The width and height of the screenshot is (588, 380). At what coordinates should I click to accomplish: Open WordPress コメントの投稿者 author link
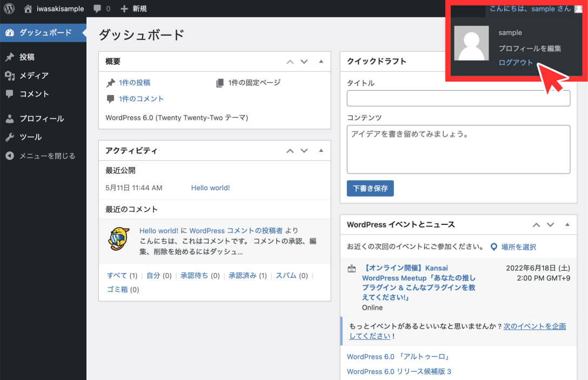click(236, 231)
